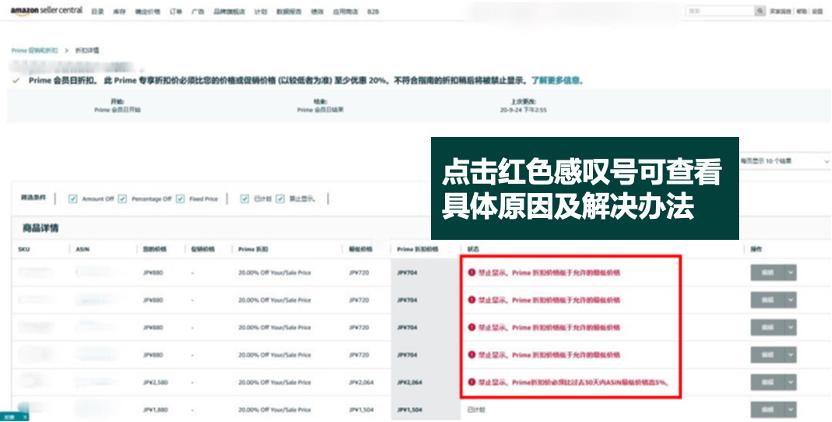The image size is (832, 422).
Task: Toggle the Amount Off filter checkbox
Action: click(74, 198)
